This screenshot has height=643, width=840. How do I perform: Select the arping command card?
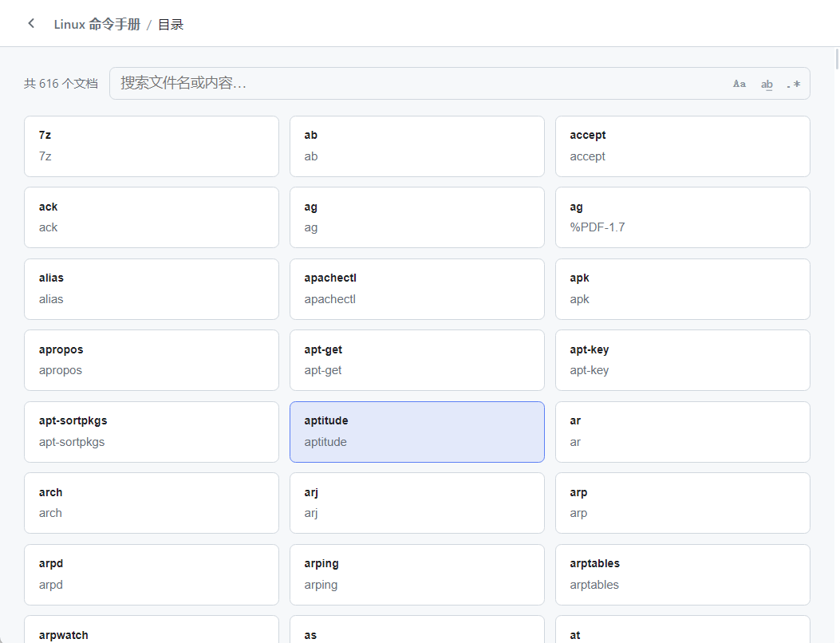416,574
